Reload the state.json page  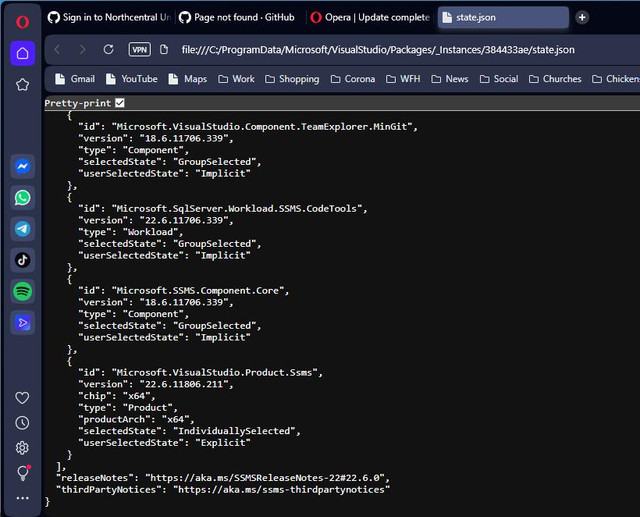click(108, 49)
